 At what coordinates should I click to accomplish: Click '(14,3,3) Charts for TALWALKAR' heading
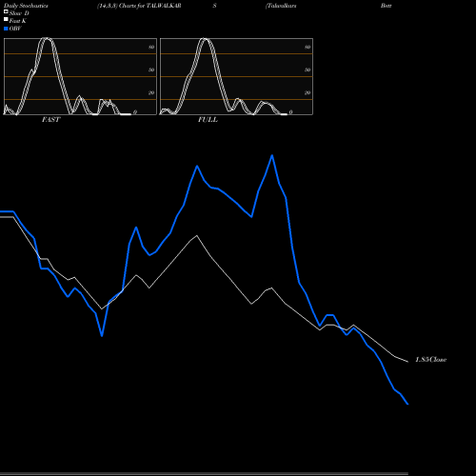pyautogui.click(x=139, y=6)
